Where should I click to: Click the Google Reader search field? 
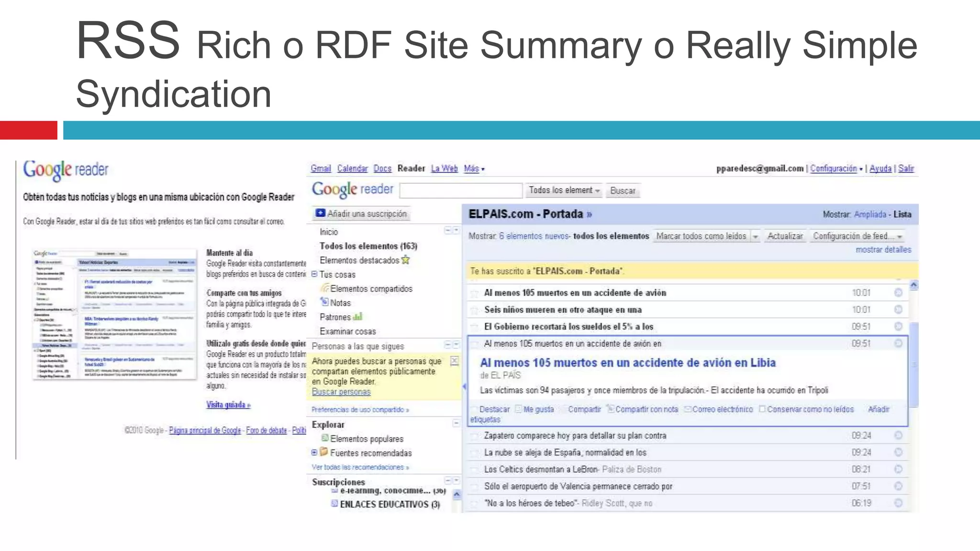coord(461,190)
